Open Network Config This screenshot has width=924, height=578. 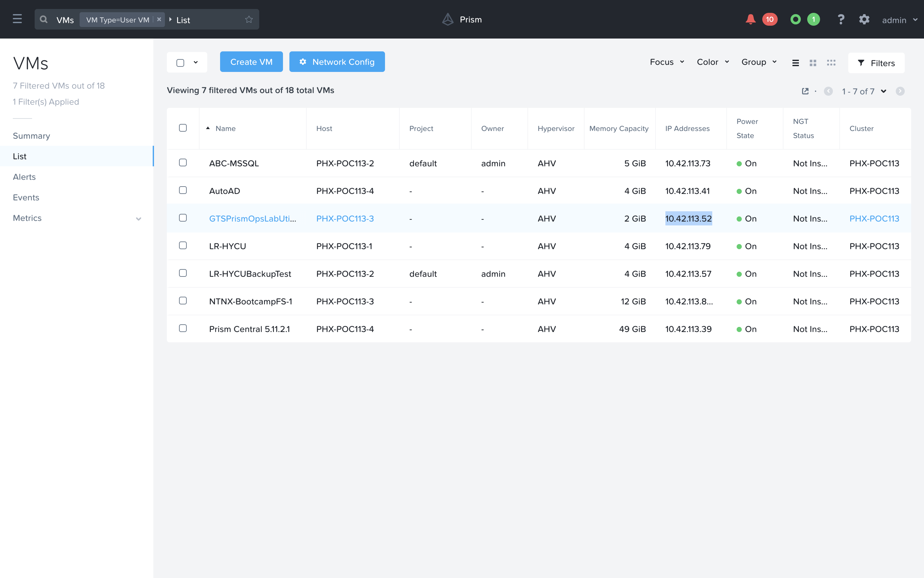click(x=337, y=62)
